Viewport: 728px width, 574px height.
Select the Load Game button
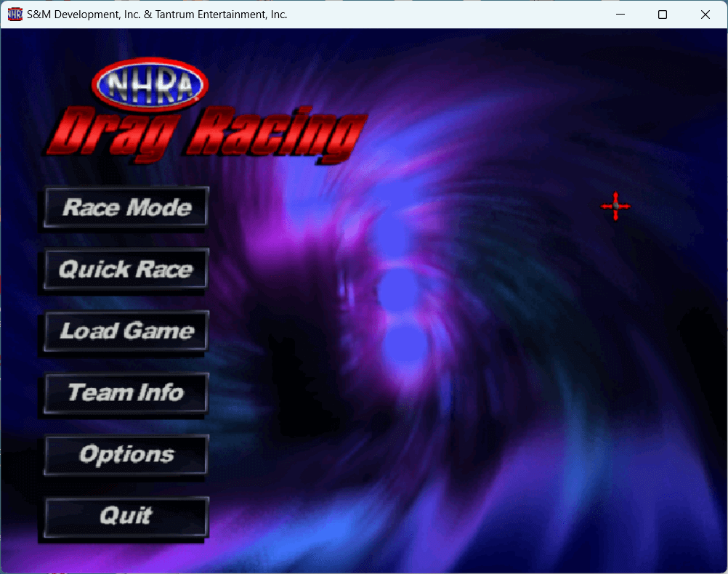126,331
